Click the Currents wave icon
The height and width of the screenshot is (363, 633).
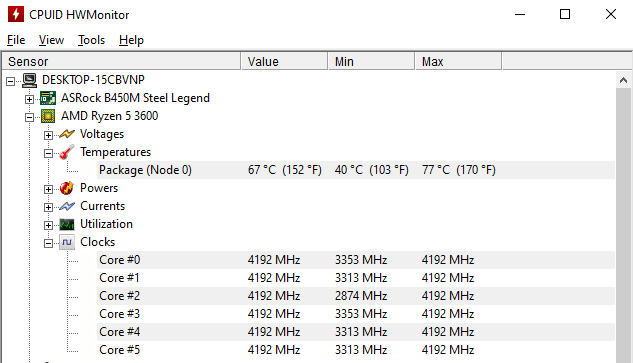click(x=67, y=206)
